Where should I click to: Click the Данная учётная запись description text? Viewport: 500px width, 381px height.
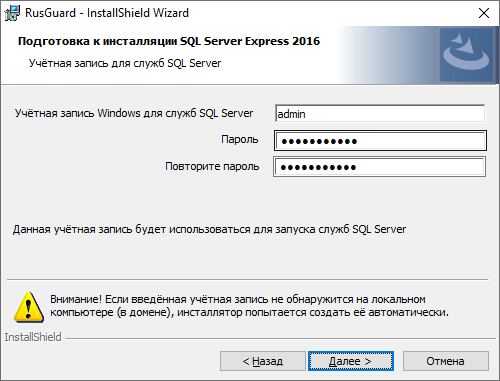pos(209,229)
